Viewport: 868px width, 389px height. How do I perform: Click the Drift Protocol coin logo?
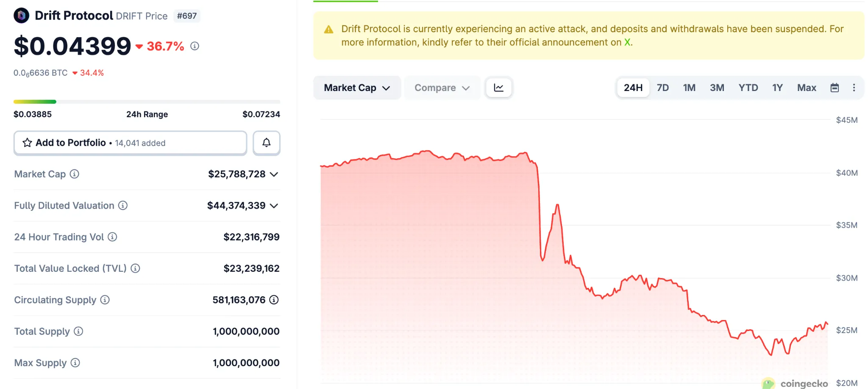(21, 16)
